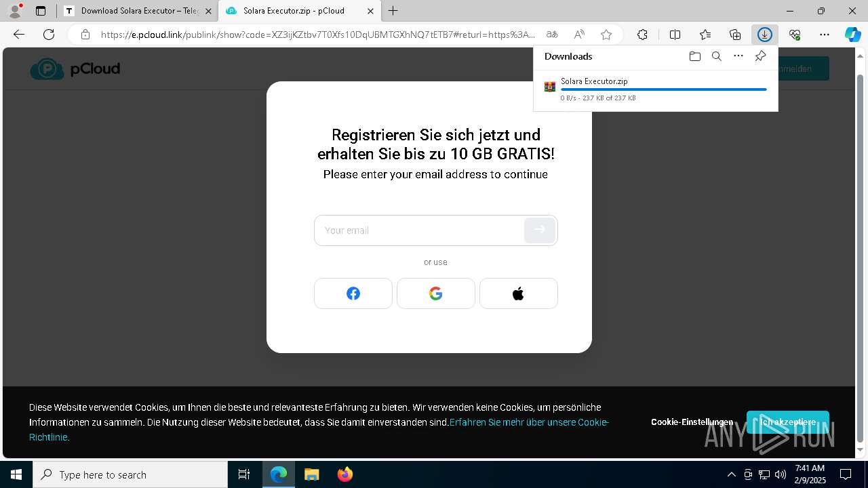Open Collections icon in toolbar
Viewport: 868px width, 488px height.
click(x=735, y=35)
